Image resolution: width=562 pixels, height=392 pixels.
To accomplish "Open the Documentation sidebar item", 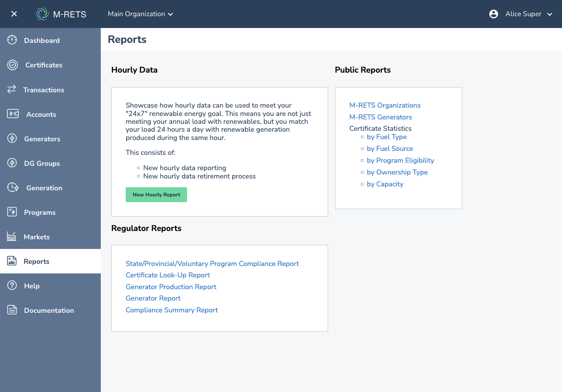I will coord(50,310).
